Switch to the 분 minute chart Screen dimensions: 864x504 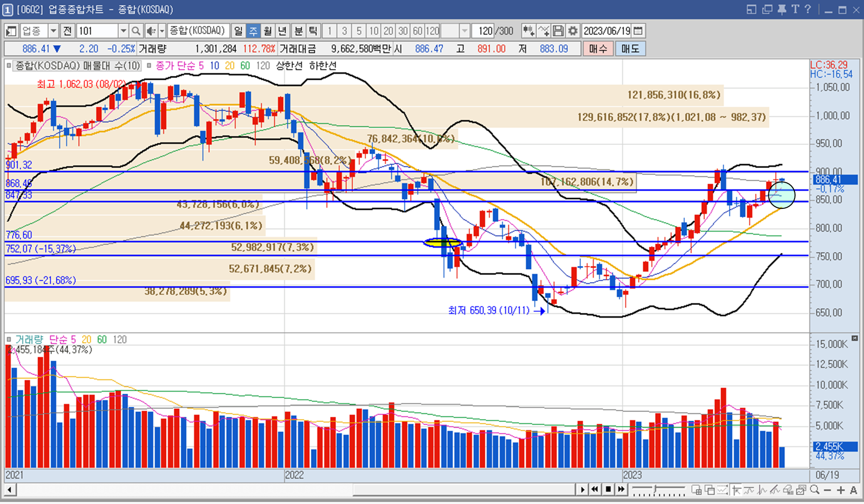299,31
